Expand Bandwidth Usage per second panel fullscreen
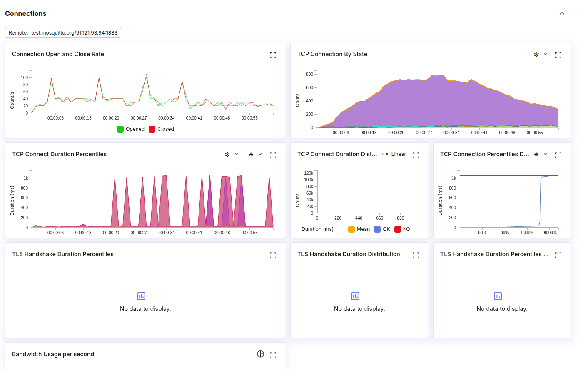This screenshot has height=370, width=588. [273, 355]
